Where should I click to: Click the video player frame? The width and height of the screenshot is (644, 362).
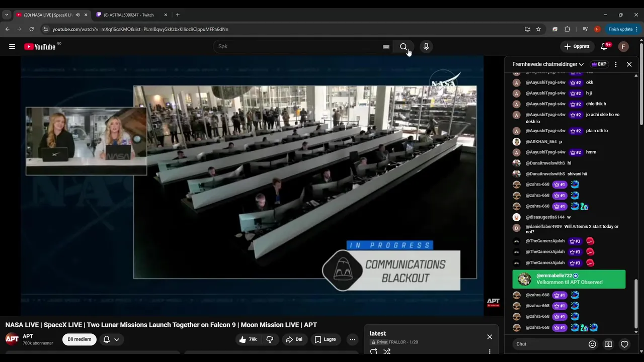(252, 186)
